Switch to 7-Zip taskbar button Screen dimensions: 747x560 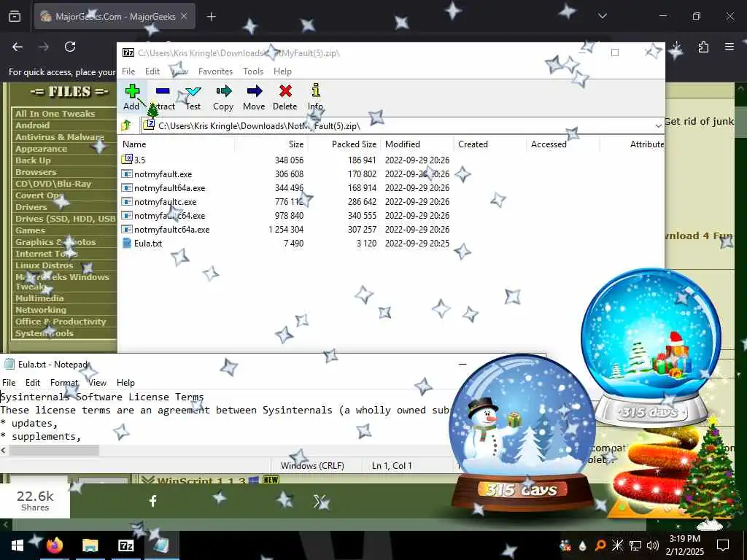click(x=125, y=545)
